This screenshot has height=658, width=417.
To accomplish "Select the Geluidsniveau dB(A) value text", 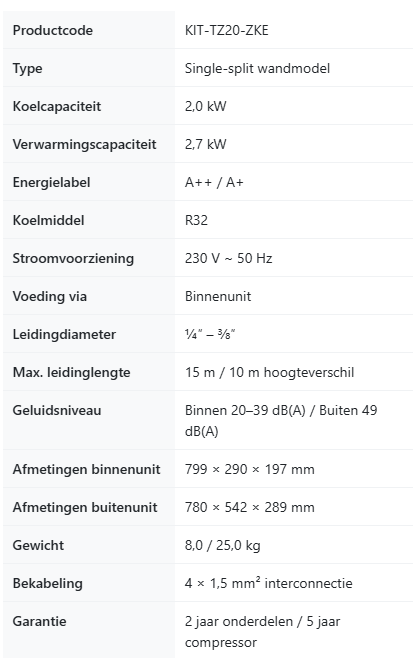I will tap(281, 420).
